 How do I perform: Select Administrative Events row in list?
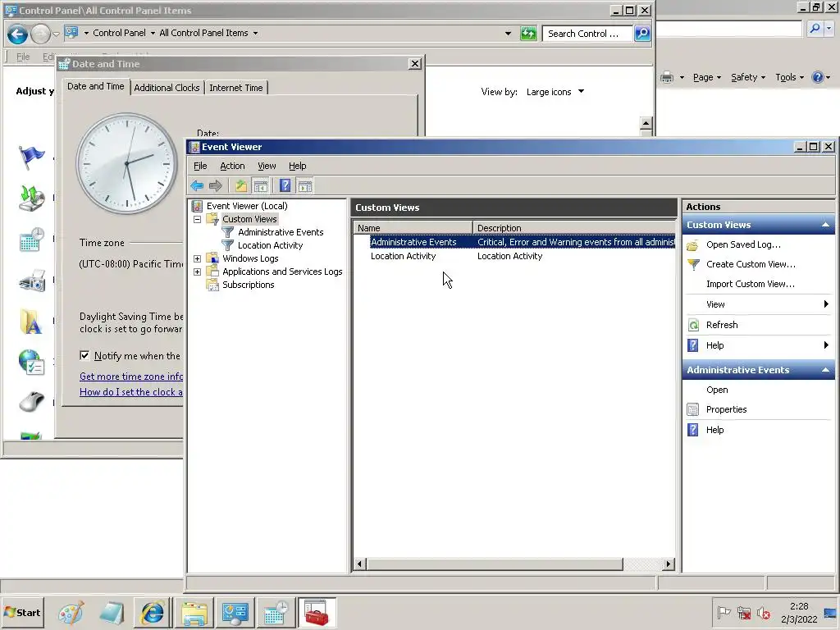coord(515,242)
